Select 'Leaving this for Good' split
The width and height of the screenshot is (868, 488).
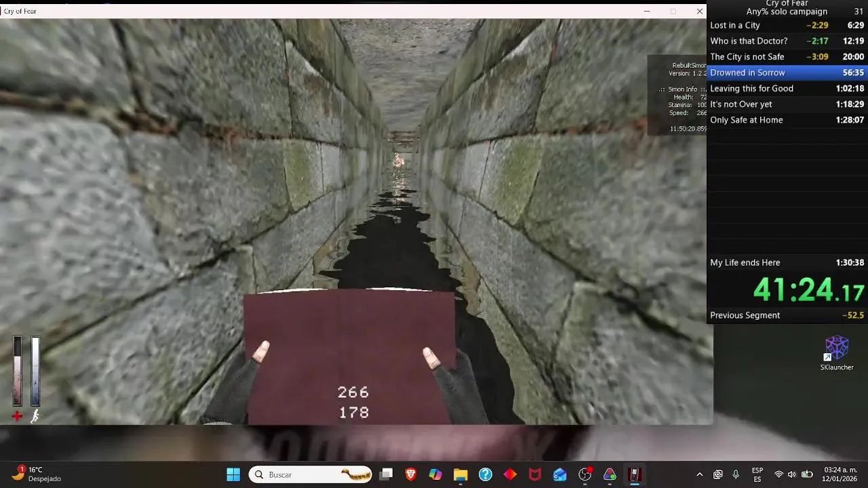787,88
